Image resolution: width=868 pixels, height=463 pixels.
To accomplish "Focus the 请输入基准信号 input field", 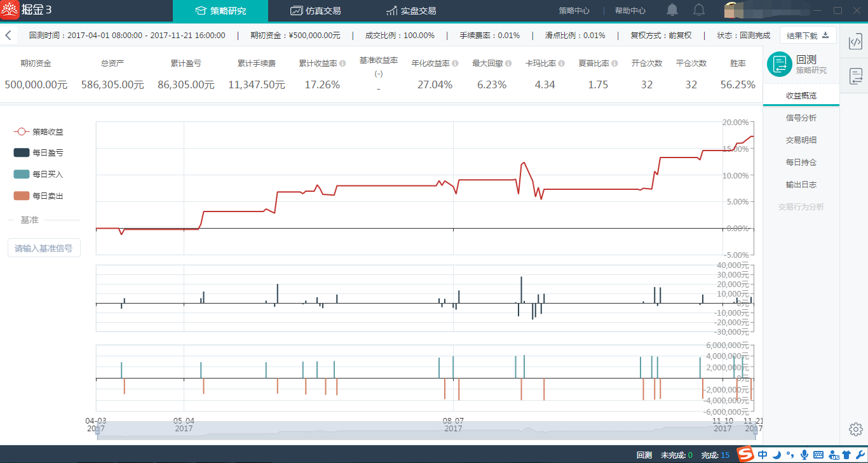I will 44,248.
